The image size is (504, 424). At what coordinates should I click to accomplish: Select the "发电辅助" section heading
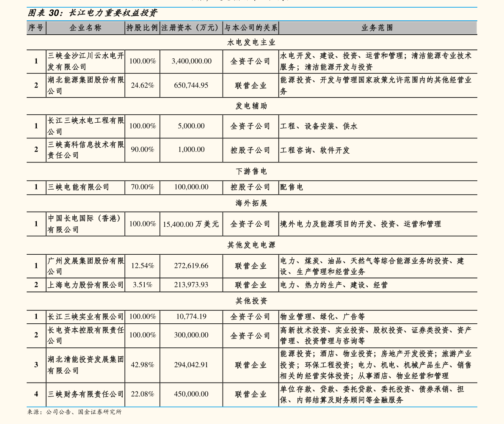(251, 106)
